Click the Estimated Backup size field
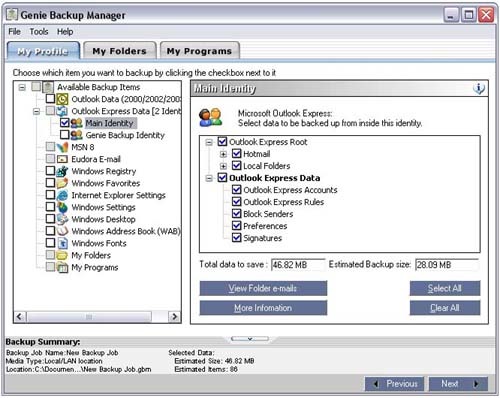The height and width of the screenshot is (398, 500). [447, 265]
